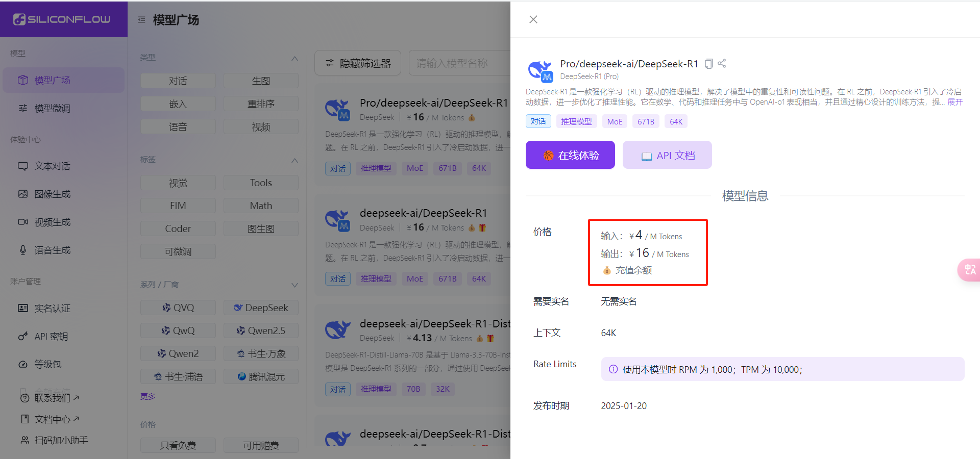The width and height of the screenshot is (980, 459).
Task: Click the floating translate icon
Action: point(969,270)
